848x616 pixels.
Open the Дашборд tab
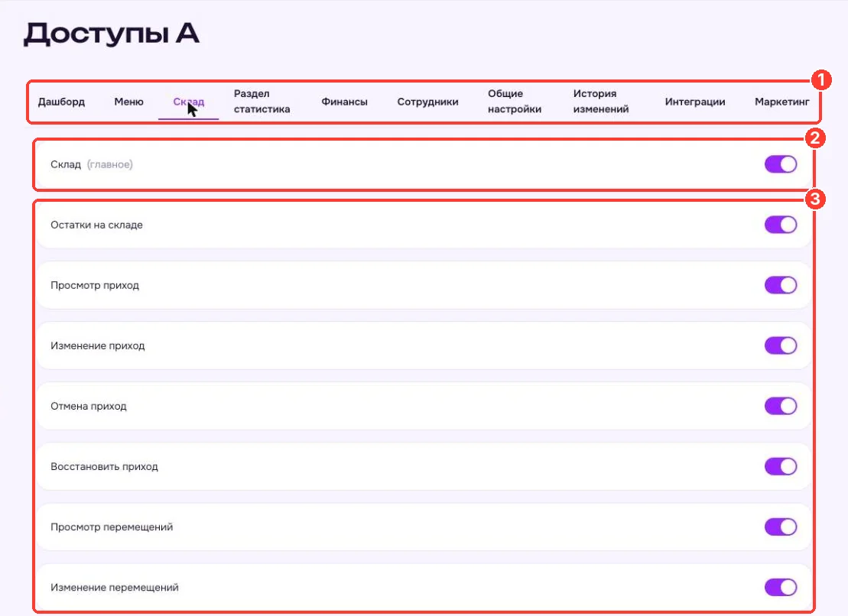(61, 102)
